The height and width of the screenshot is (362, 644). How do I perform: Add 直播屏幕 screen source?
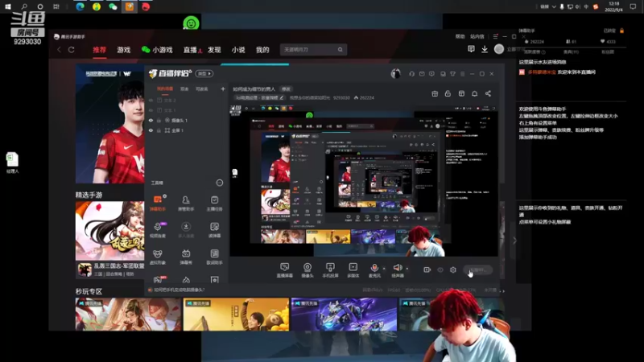(284, 270)
